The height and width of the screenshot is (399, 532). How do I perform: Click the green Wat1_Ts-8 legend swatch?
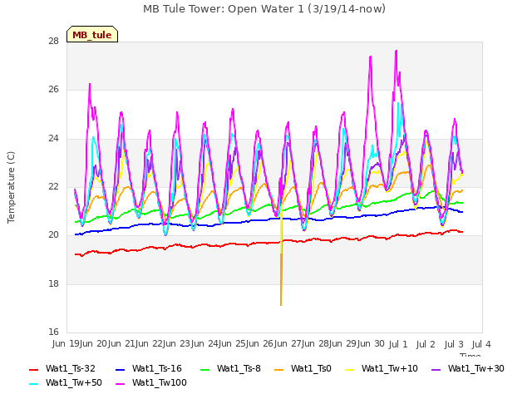click(x=205, y=369)
